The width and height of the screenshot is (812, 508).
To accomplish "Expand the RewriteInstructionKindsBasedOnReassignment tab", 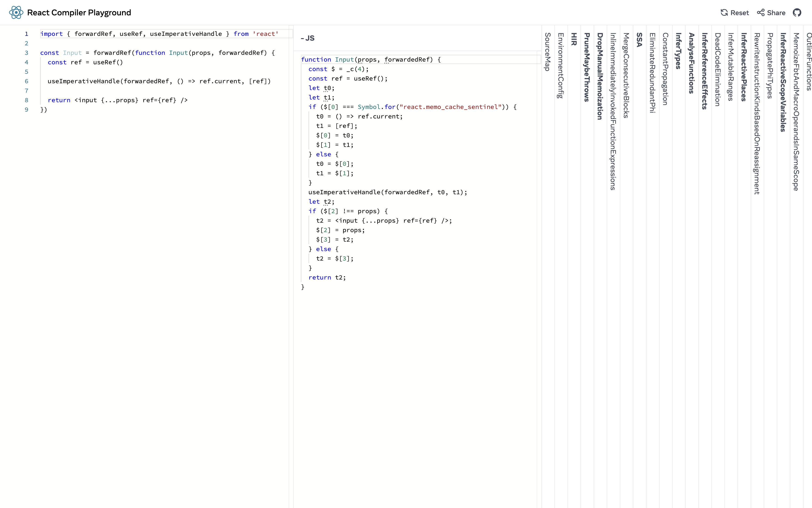I will click(757, 113).
